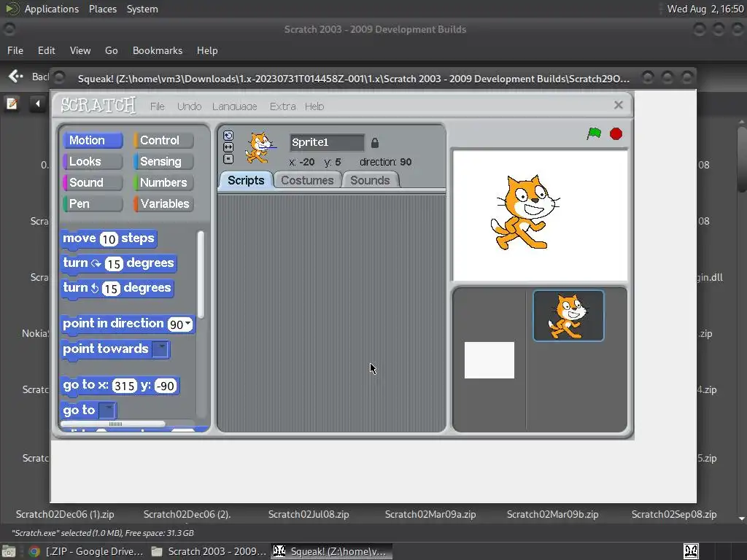The height and width of the screenshot is (560, 747).
Task: Select the Motion block category
Action: click(93, 141)
